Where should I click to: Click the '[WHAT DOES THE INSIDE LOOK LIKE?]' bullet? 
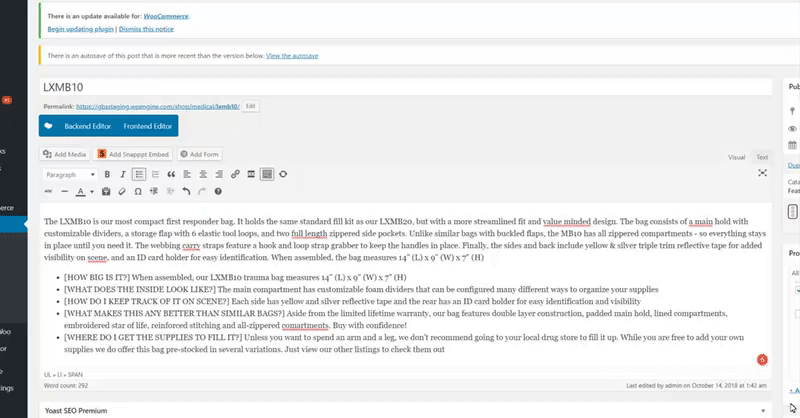click(x=361, y=289)
